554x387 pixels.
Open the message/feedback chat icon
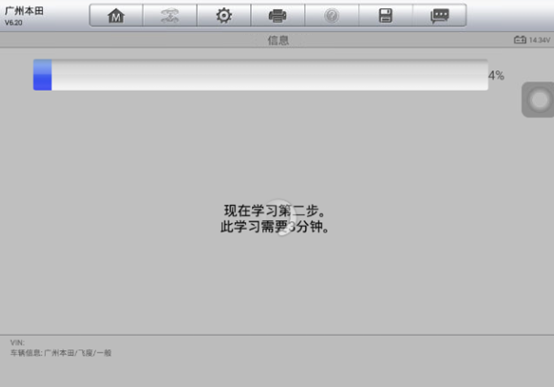click(x=440, y=16)
